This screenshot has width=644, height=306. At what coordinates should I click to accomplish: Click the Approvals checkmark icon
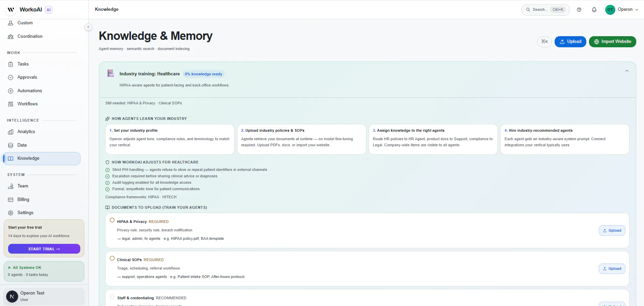pos(11,77)
